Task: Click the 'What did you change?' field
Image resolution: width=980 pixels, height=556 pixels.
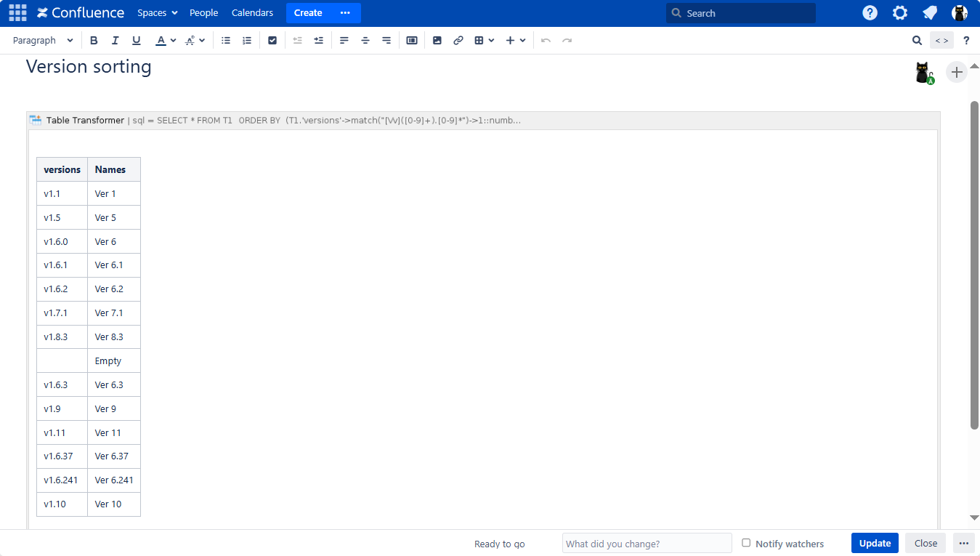Action: click(647, 543)
